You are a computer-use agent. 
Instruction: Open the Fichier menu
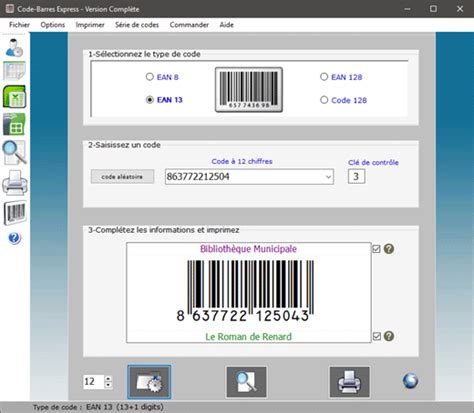(19, 25)
